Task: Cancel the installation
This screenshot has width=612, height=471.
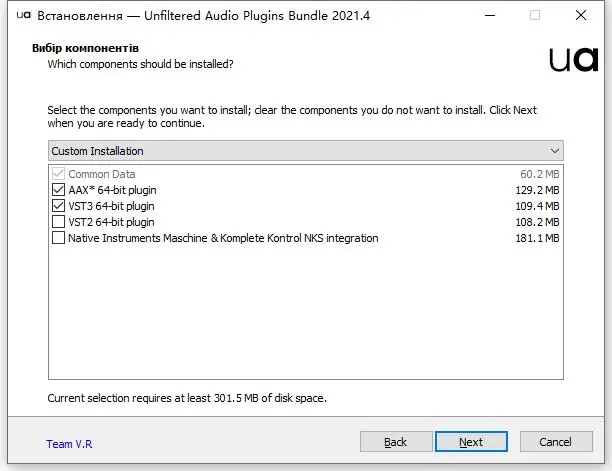Action: 556,442
